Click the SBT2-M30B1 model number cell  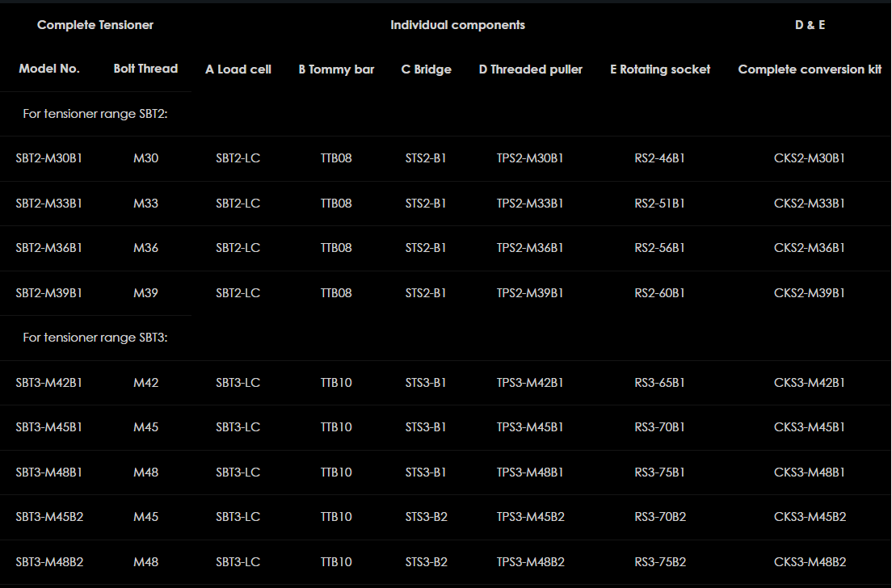(48, 158)
